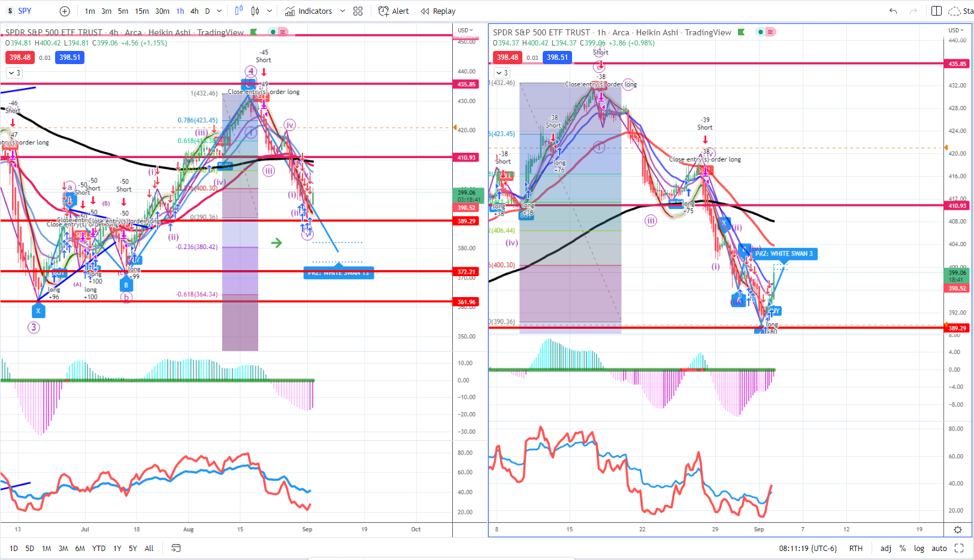Click PRZ: WHITE SWAN 3 label
The width and height of the screenshot is (974, 560).
(x=784, y=254)
